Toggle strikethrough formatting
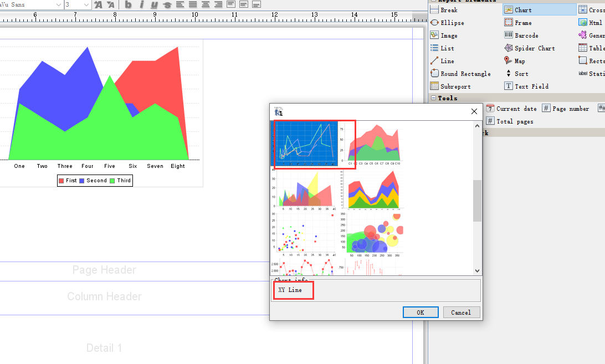 [x=167, y=4]
